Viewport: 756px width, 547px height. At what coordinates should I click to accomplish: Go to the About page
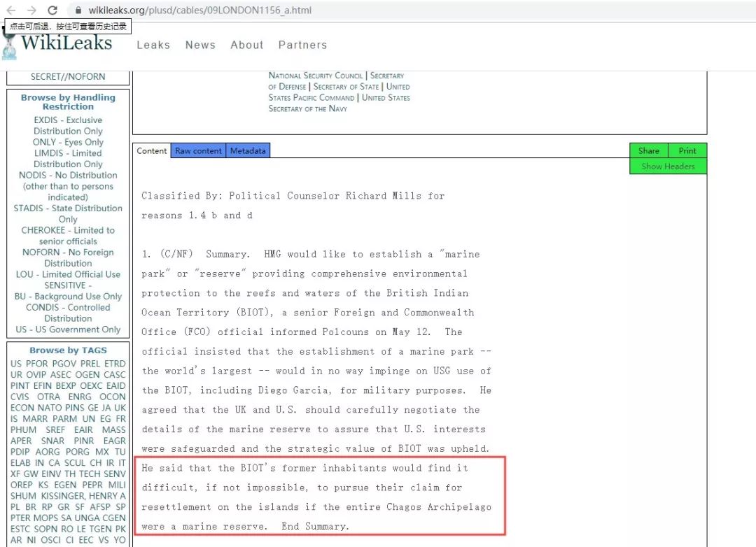[247, 45]
